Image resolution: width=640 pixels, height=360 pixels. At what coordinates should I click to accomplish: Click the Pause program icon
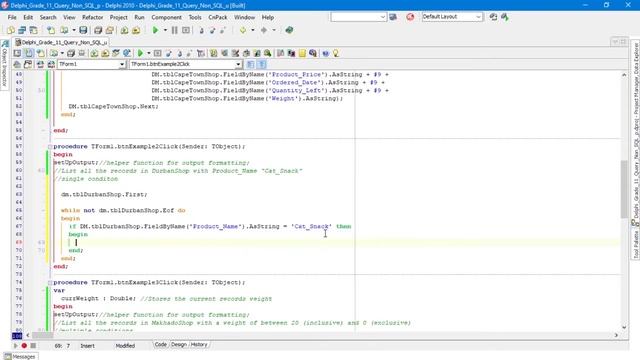point(175,30)
